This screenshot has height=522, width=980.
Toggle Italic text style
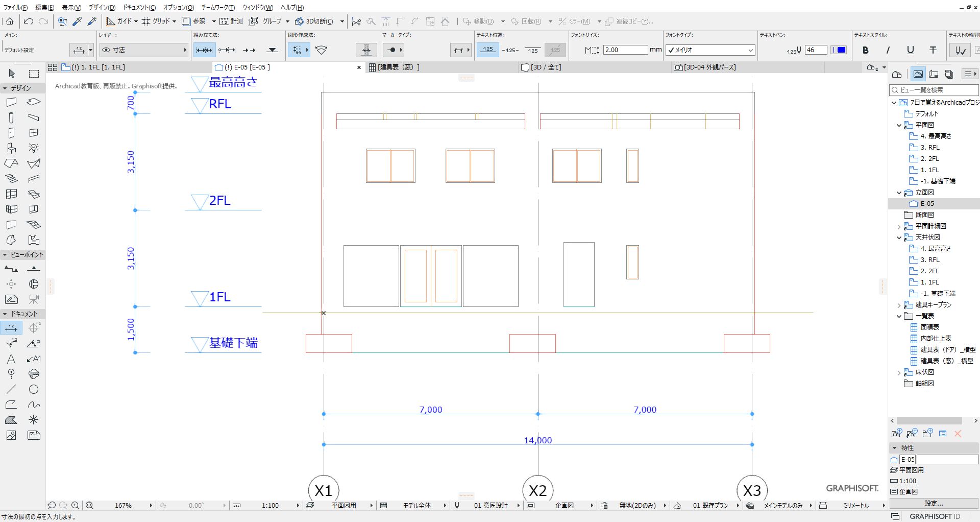[x=888, y=50]
